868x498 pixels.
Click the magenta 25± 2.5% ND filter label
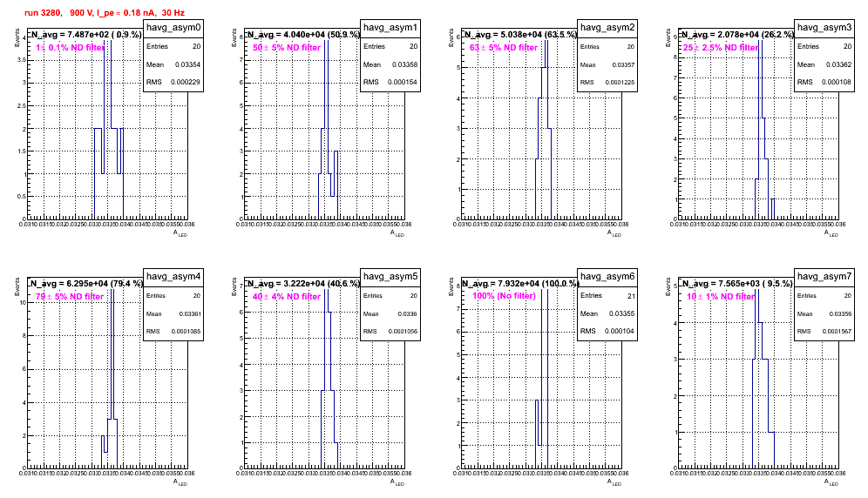coord(721,48)
